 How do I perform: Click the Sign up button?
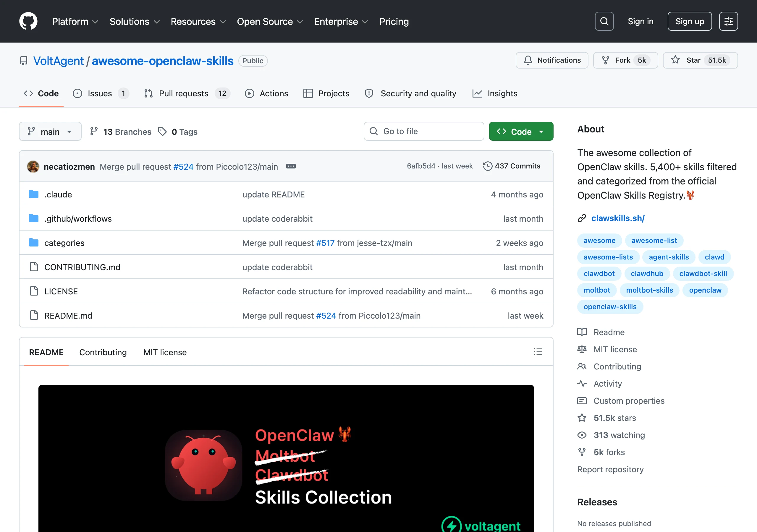coord(689,21)
